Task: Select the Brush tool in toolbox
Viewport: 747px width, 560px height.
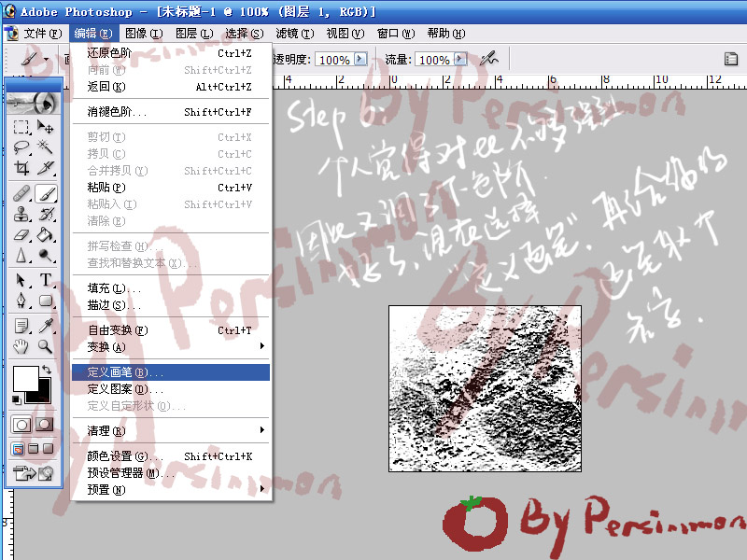Action: coord(46,194)
